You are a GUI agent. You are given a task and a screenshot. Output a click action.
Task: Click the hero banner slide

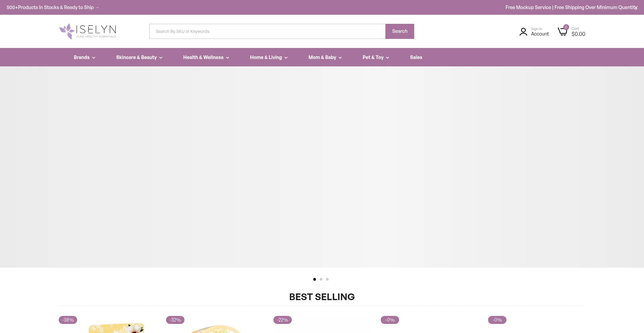(x=322, y=167)
